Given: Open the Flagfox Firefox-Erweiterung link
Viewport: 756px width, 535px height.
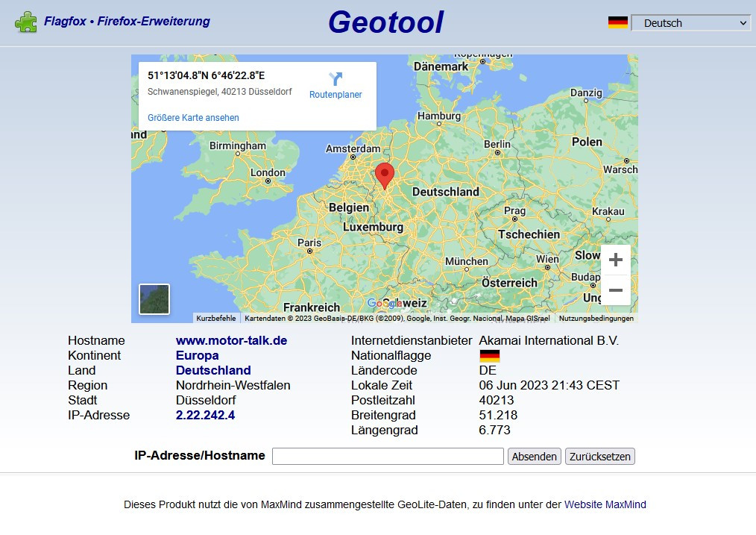Looking at the screenshot, I should coord(127,22).
